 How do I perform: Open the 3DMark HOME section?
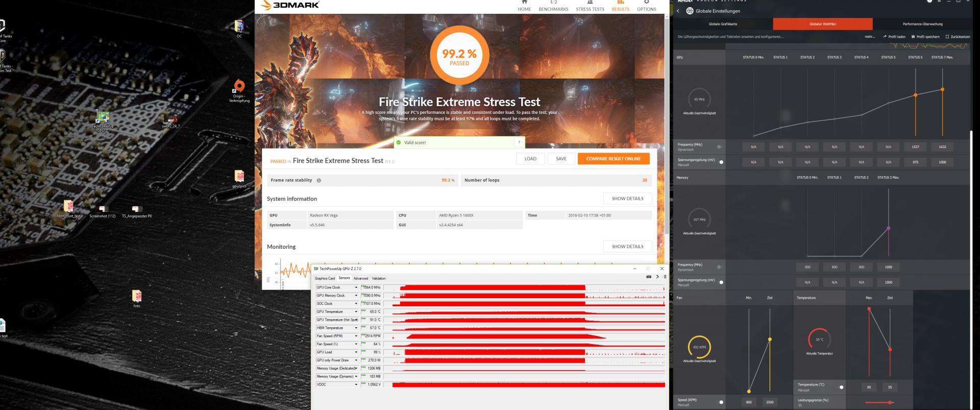[524, 6]
